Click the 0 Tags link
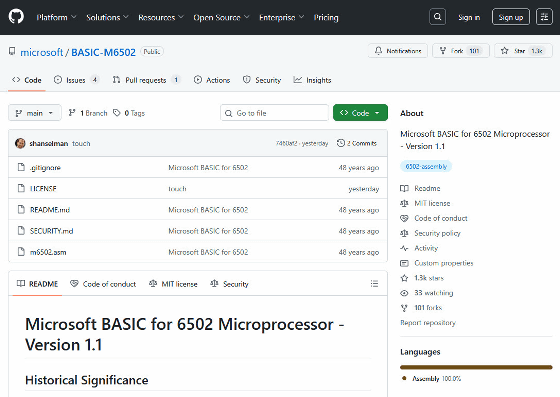The image size is (560, 397). (x=129, y=113)
